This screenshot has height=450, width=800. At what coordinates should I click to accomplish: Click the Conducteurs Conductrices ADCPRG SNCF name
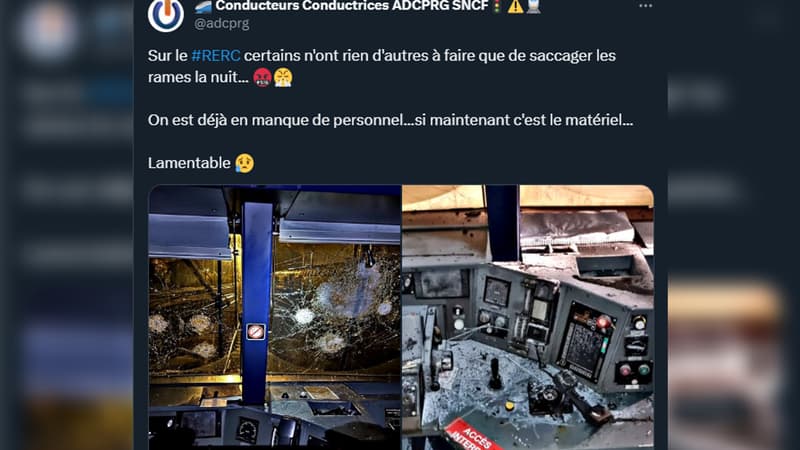click(352, 6)
